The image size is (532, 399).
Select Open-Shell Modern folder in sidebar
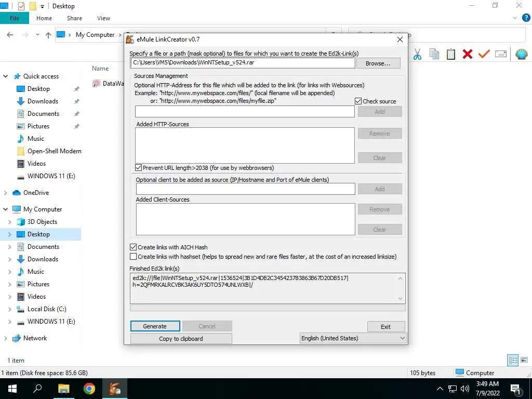[x=54, y=151]
